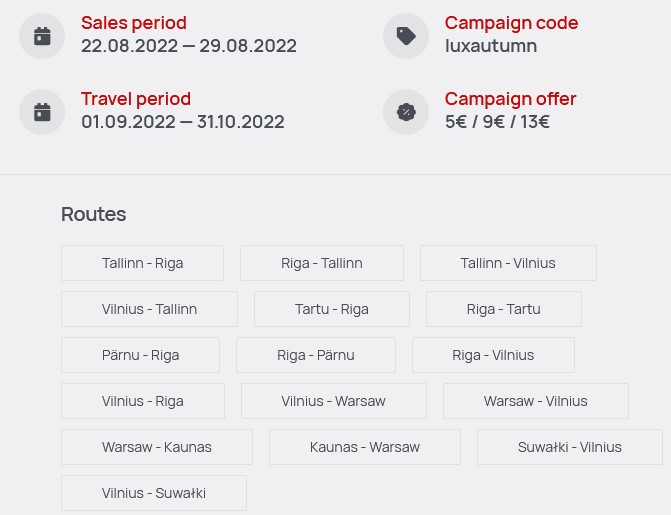
Task: Select the Tallinn - Riga route
Action: (143, 263)
